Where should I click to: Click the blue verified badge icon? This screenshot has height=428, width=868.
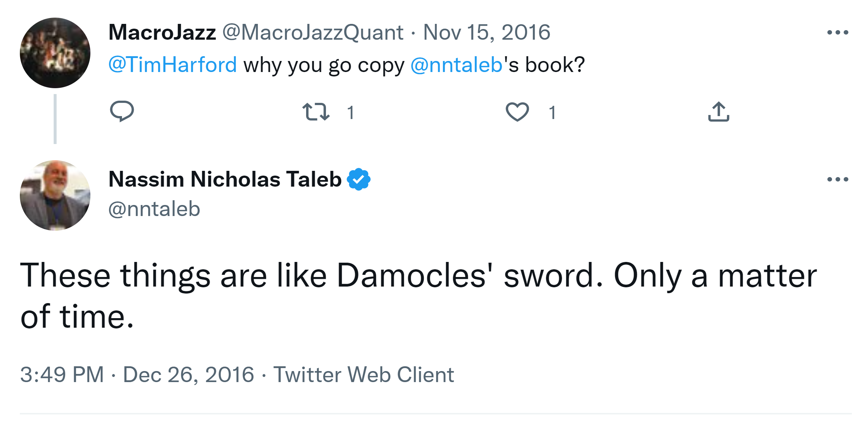[359, 179]
